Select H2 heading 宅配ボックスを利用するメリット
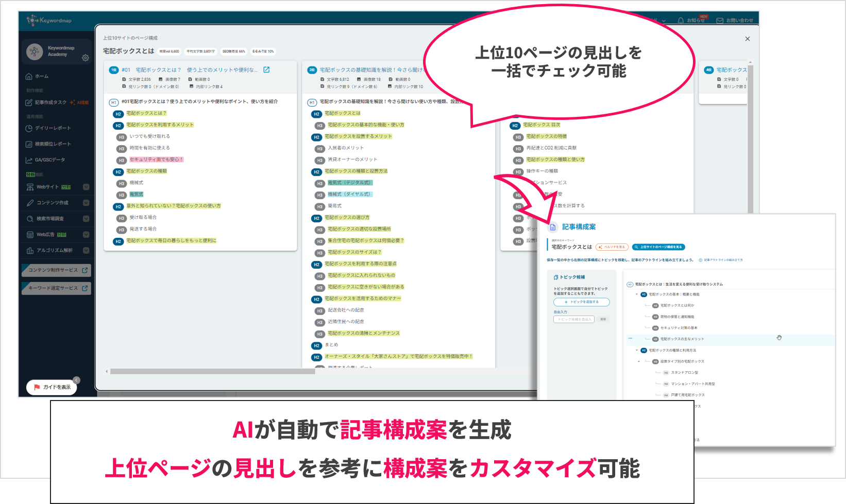Image resolution: width=846 pixels, height=504 pixels. pyautogui.click(x=160, y=125)
